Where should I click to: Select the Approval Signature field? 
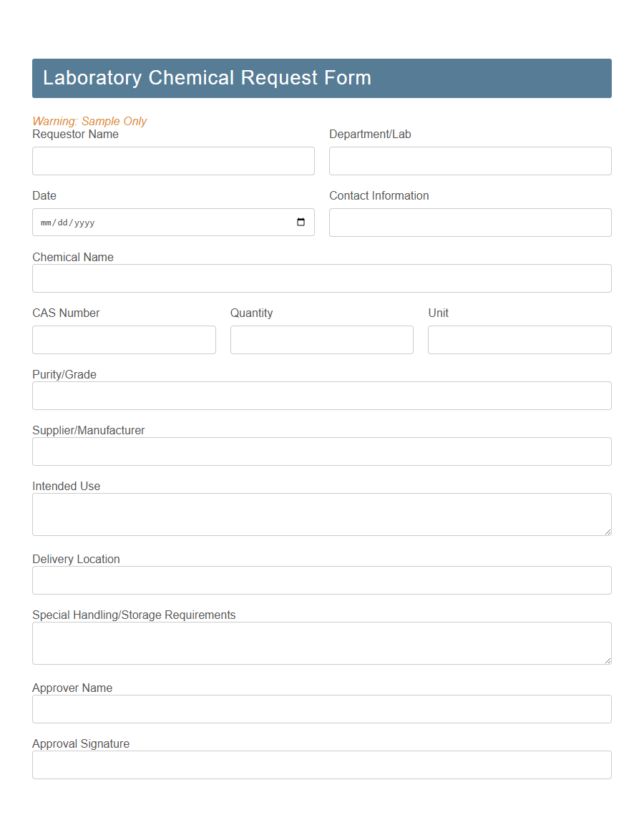coord(321,764)
